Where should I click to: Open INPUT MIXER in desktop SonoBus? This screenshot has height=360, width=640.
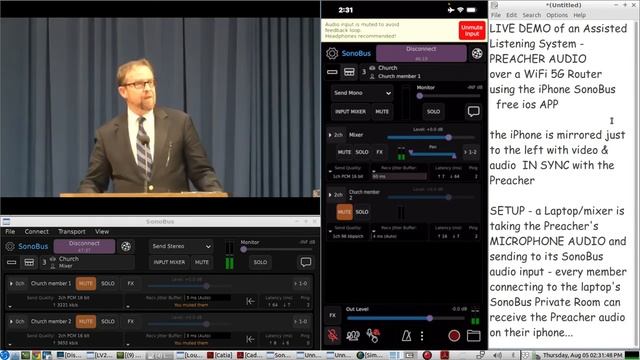point(169,262)
